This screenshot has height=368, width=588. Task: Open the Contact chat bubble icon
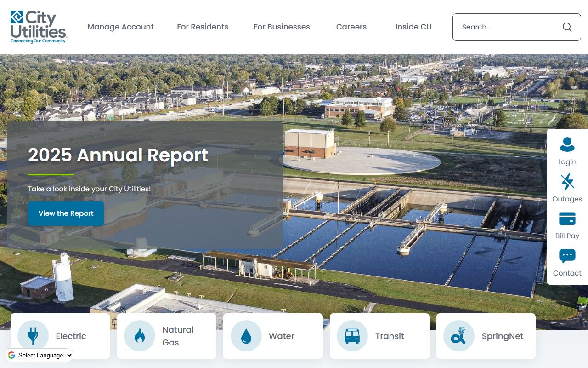pos(567,256)
